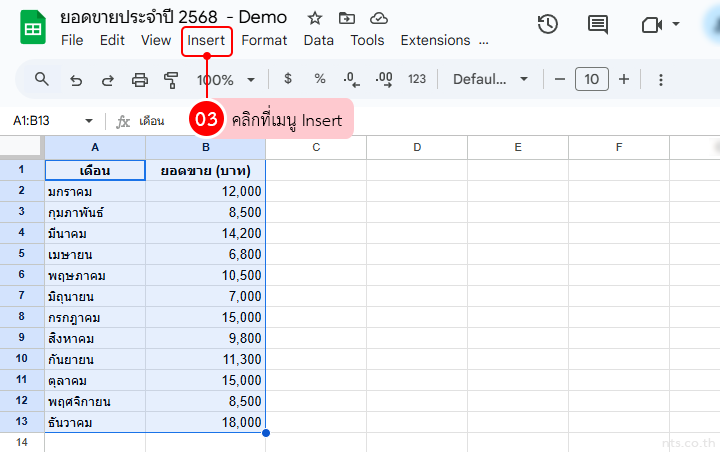Image resolution: width=720 pixels, height=452 pixels.
Task: Open the video call options arrow
Action: point(676,24)
